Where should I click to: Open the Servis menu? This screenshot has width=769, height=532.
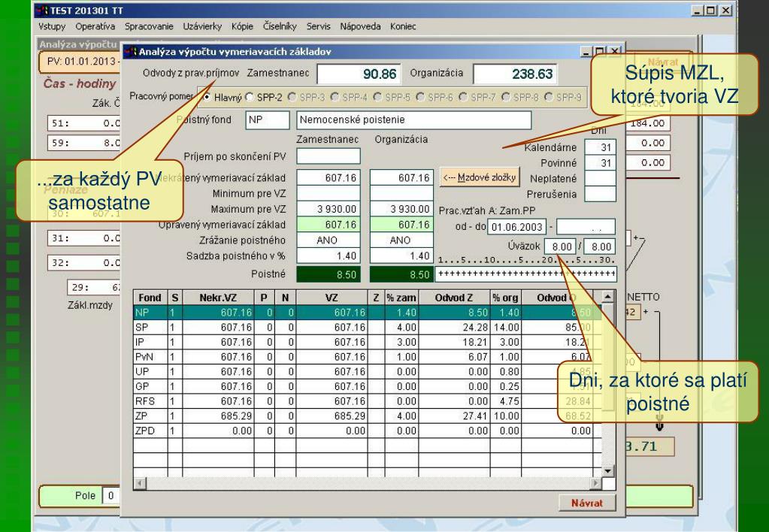click(x=318, y=26)
